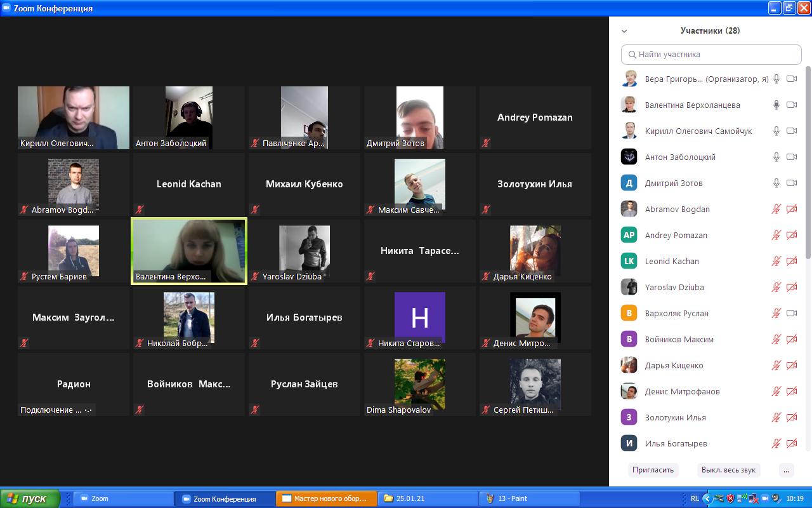Select Кирилл Олегович video tile
Screen dimensions: 812x508
74,117
